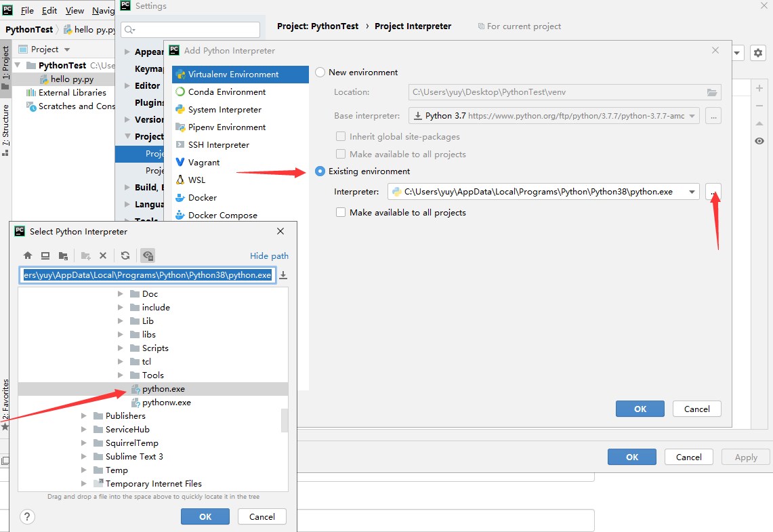Click the Settings search field

tap(190, 30)
